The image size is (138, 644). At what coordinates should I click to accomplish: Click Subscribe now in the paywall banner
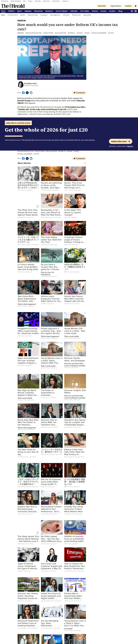(x=120, y=141)
